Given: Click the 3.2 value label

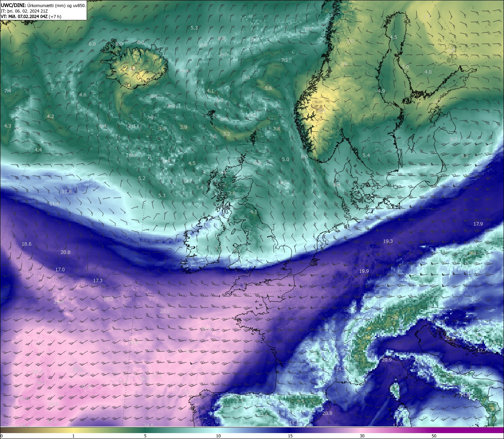Looking at the screenshot, I should [226, 134].
